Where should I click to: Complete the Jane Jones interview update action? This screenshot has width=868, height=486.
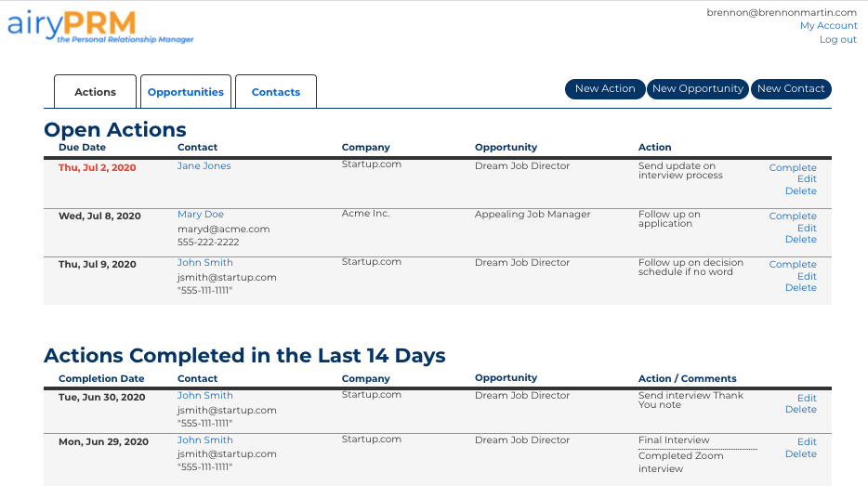[x=793, y=168]
